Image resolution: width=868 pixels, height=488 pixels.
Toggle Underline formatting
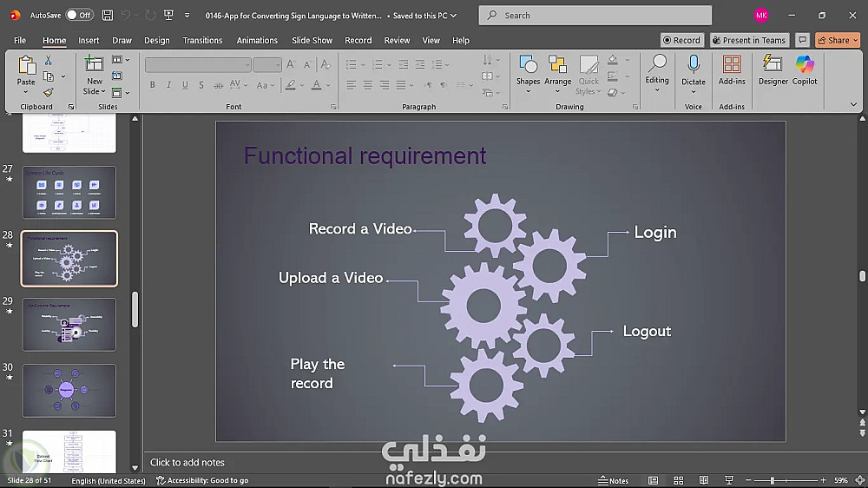point(185,85)
